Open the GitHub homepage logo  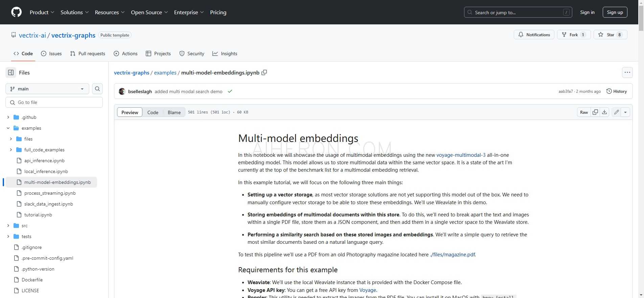pyautogui.click(x=16, y=12)
